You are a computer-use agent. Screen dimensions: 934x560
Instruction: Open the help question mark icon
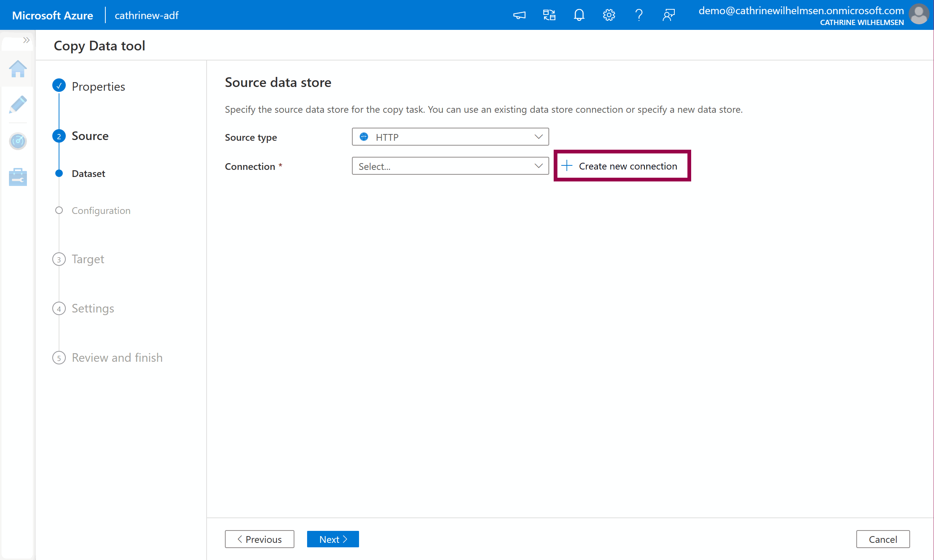[639, 15]
